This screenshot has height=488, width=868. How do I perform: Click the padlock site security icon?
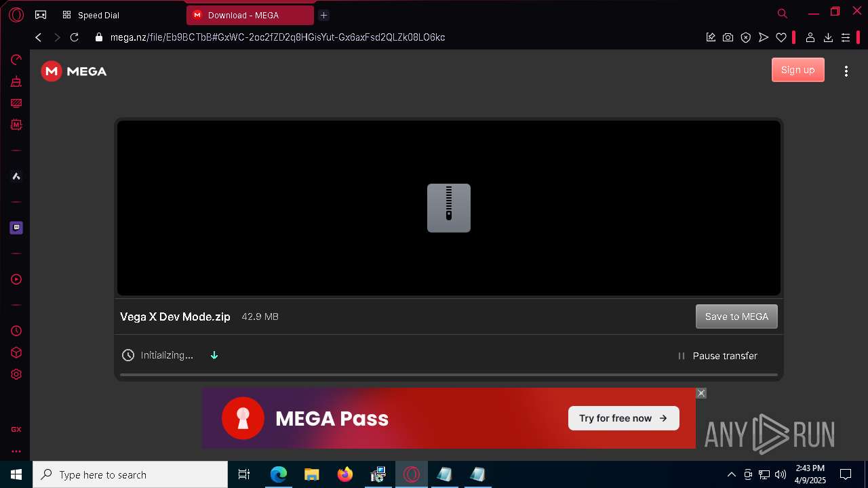tap(98, 37)
